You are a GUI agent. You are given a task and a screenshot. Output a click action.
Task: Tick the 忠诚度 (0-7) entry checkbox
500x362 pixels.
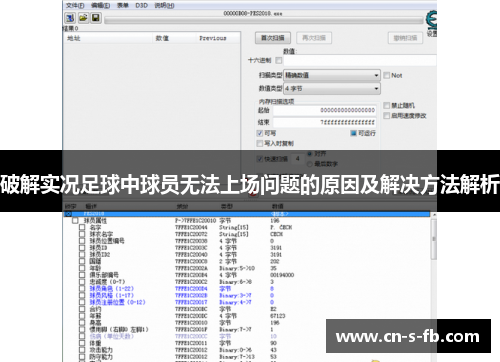[82, 282]
